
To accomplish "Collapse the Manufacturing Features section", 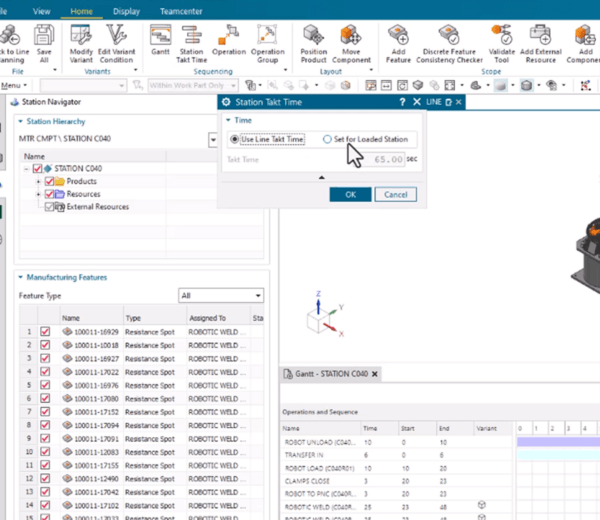I will pyautogui.click(x=21, y=277).
